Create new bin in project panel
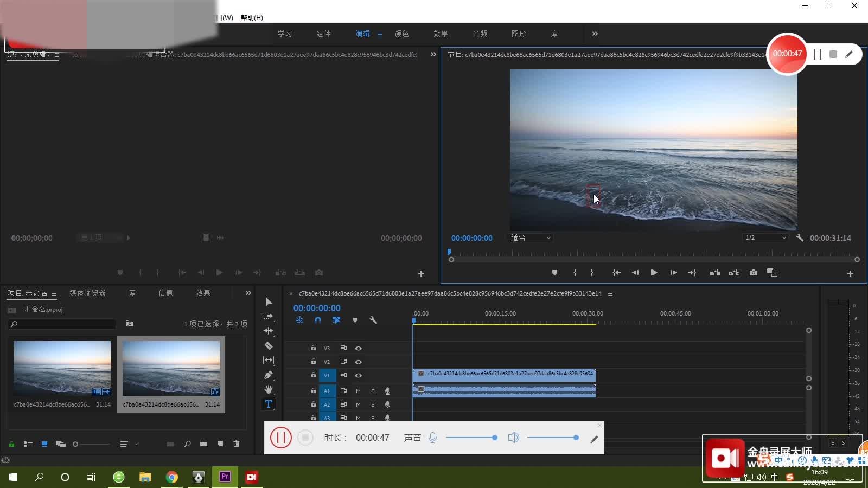Image resolution: width=868 pixels, height=488 pixels. click(203, 444)
